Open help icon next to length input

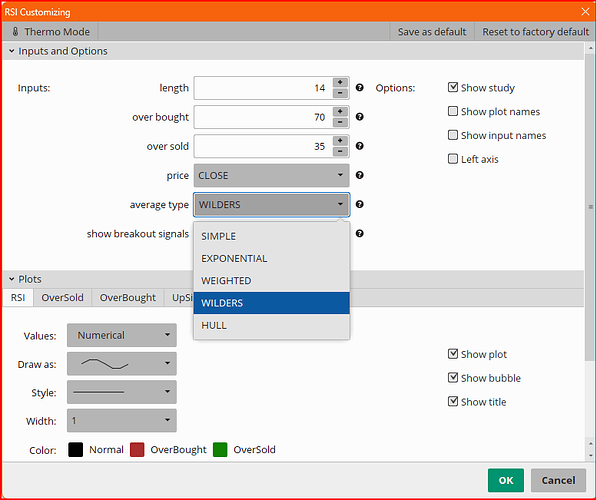(360, 88)
